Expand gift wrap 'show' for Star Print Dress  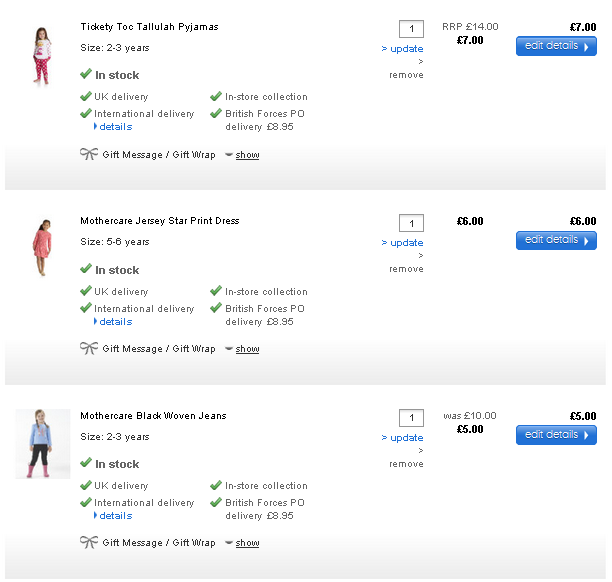(x=247, y=349)
